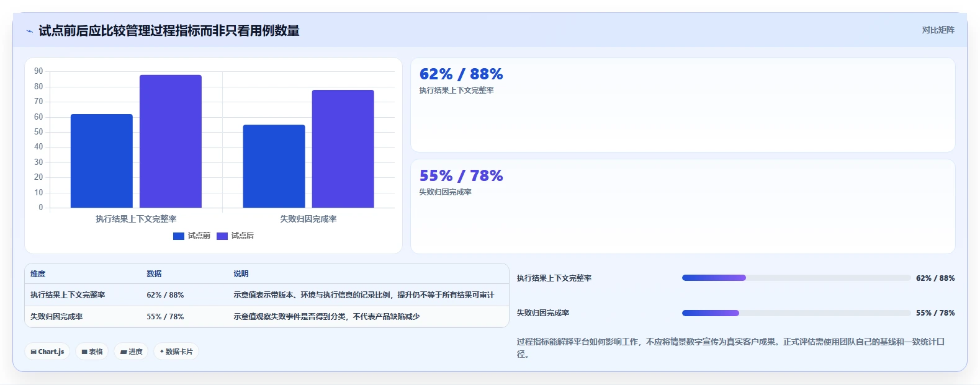
Task: Click the 表格 chip
Action: [x=92, y=352]
